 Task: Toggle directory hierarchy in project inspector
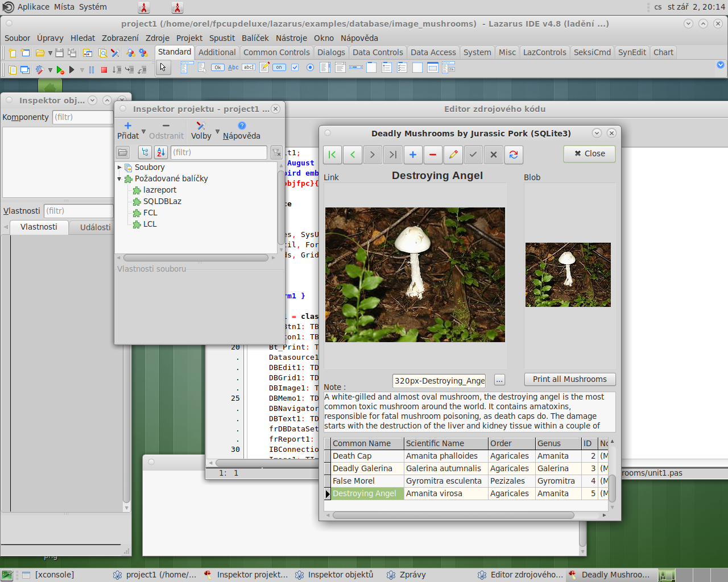145,152
